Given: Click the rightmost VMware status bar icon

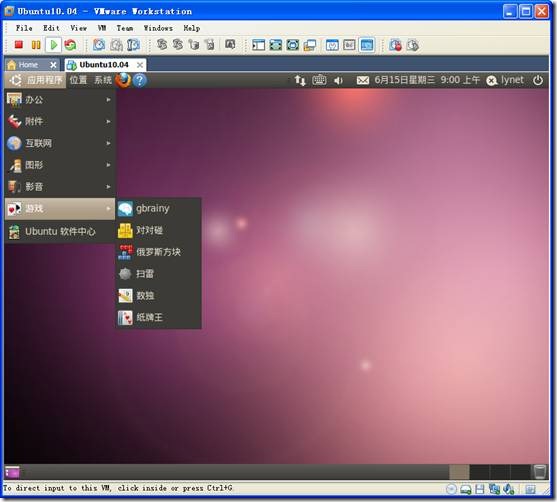Looking at the screenshot, I should (x=530, y=490).
